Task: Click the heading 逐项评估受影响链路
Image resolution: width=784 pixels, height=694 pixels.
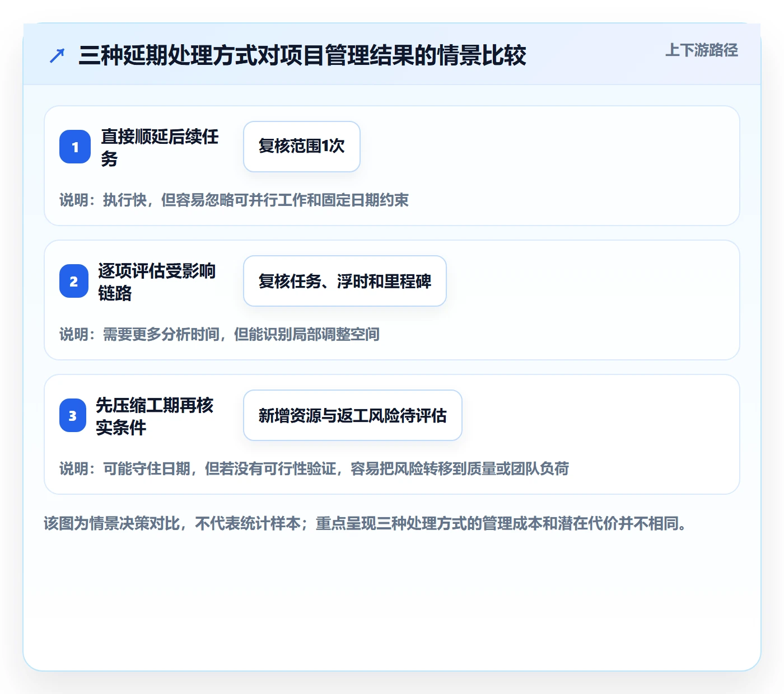Action: 157,282
